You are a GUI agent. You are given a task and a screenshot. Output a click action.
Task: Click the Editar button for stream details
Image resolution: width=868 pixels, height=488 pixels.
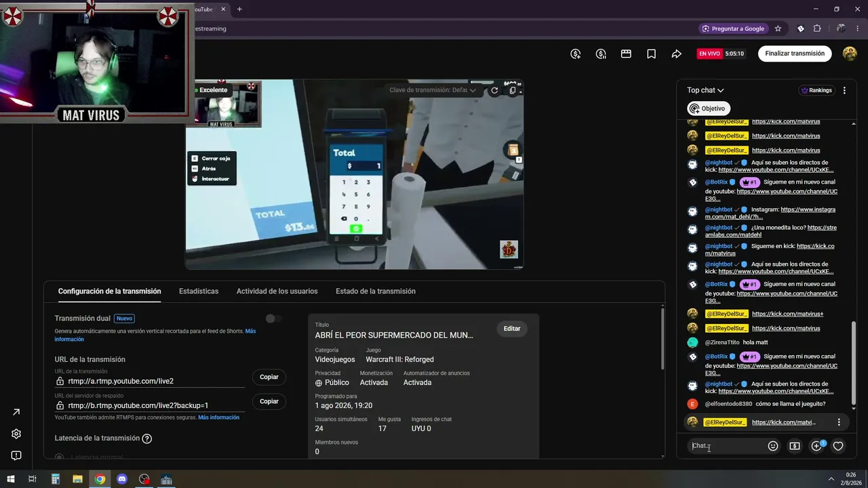(512, 329)
